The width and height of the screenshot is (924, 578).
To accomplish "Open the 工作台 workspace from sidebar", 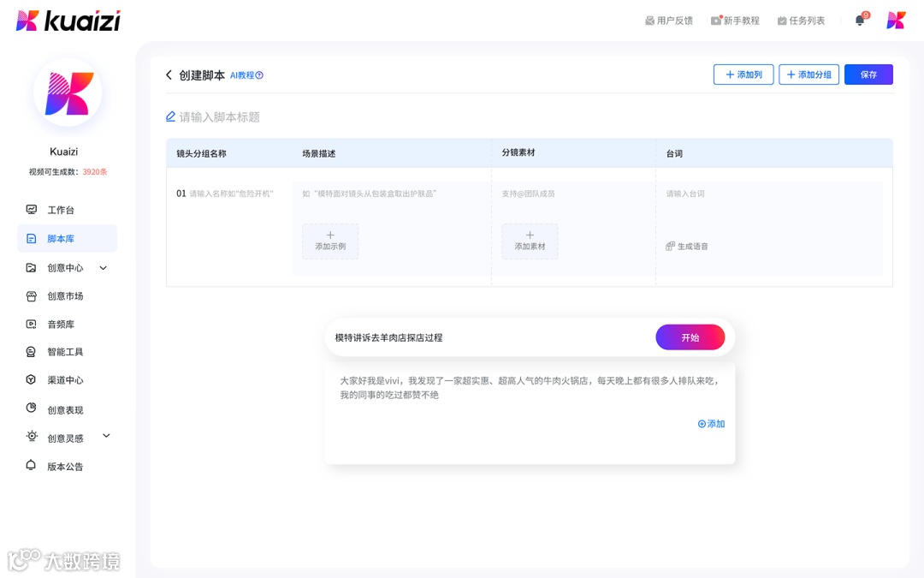I will click(x=62, y=209).
